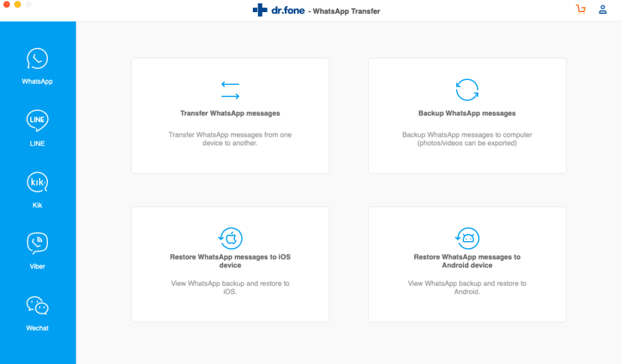Switch to the Wechat label tab

[37, 328]
